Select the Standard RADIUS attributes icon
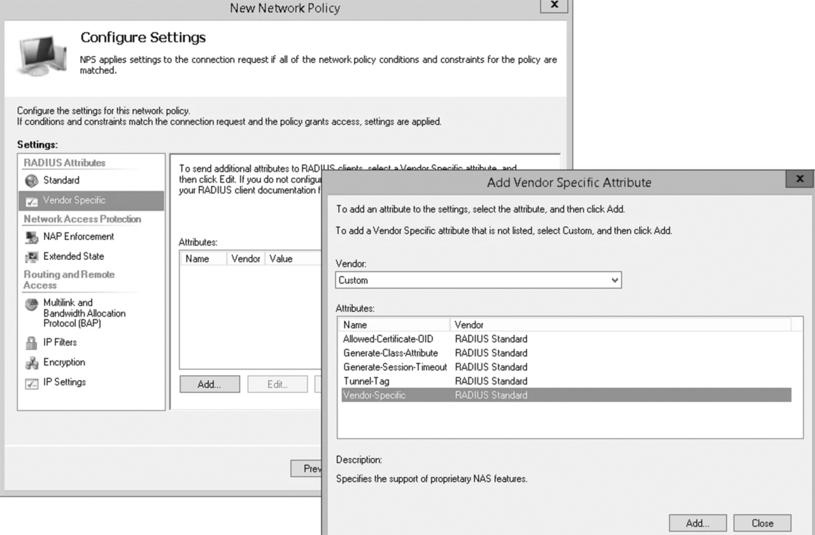The width and height of the screenshot is (815, 535). click(x=31, y=181)
